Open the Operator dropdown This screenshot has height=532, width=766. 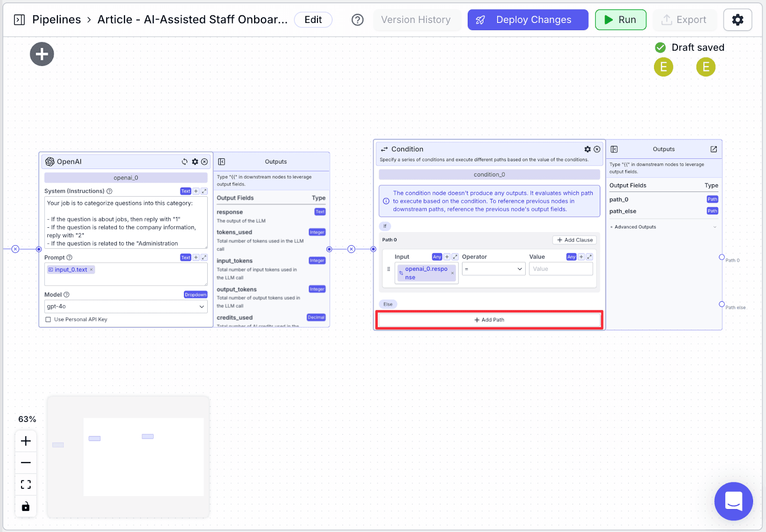494,269
